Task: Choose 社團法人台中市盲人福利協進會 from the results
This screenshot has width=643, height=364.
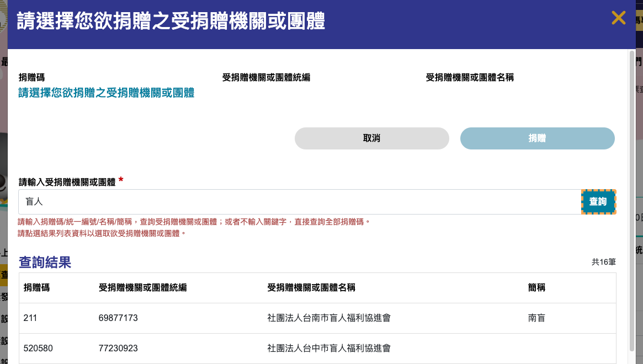Action: (x=329, y=349)
